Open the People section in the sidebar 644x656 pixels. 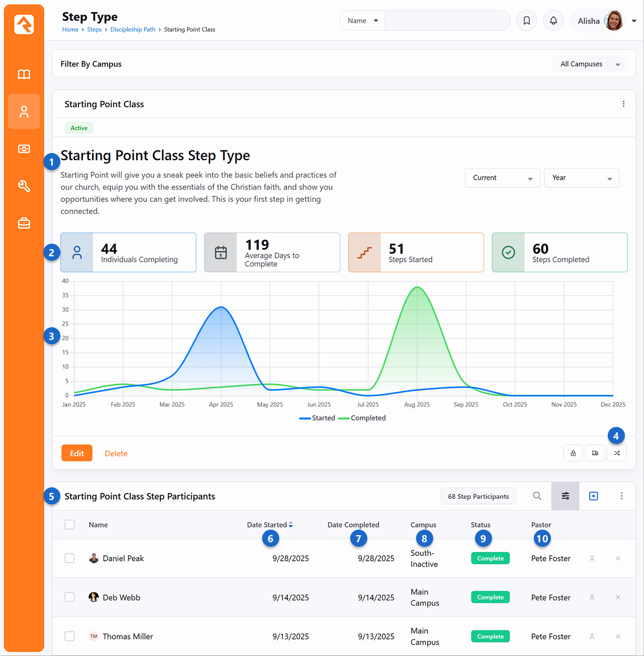[x=24, y=112]
